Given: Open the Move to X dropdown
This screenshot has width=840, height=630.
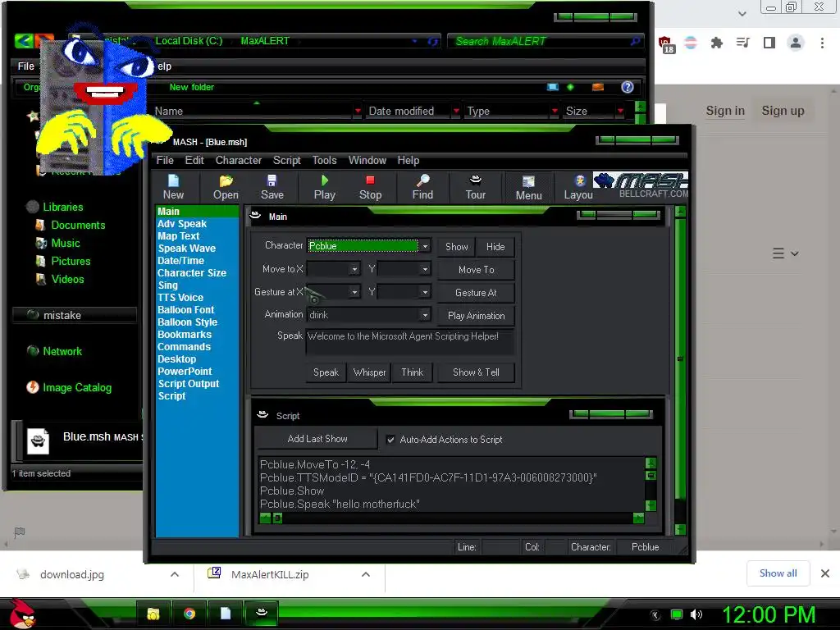Looking at the screenshot, I should (x=354, y=269).
